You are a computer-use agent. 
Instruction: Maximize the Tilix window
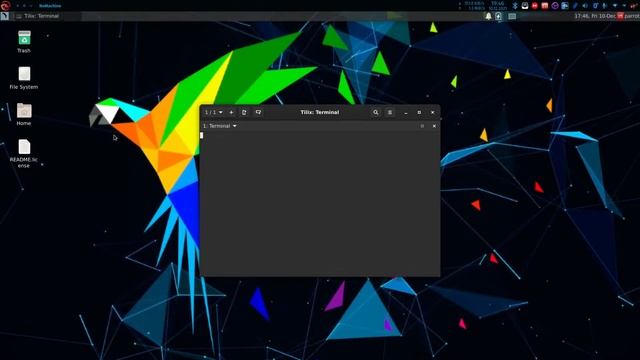[419, 112]
